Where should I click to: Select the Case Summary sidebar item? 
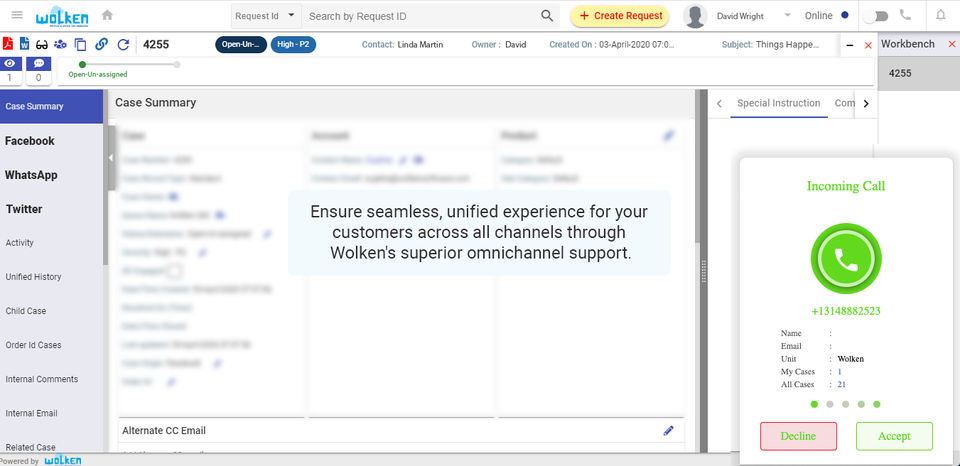51,107
